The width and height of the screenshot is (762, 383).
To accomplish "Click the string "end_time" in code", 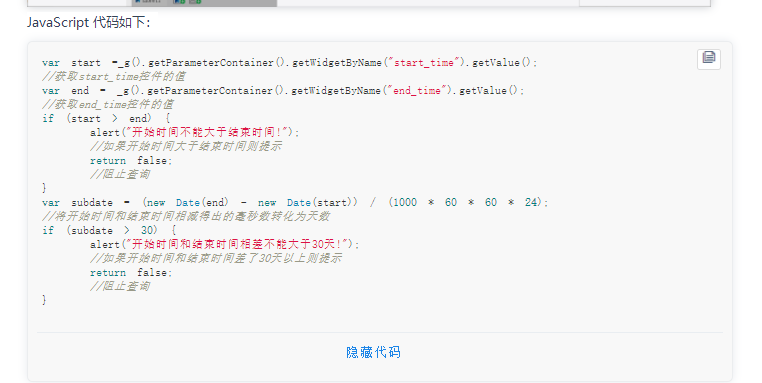I will tap(416, 90).
